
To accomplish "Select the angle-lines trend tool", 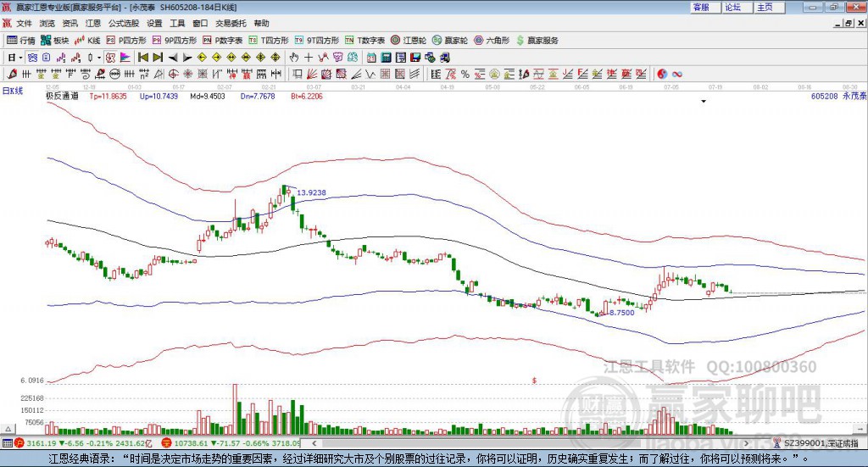I will click(356, 74).
